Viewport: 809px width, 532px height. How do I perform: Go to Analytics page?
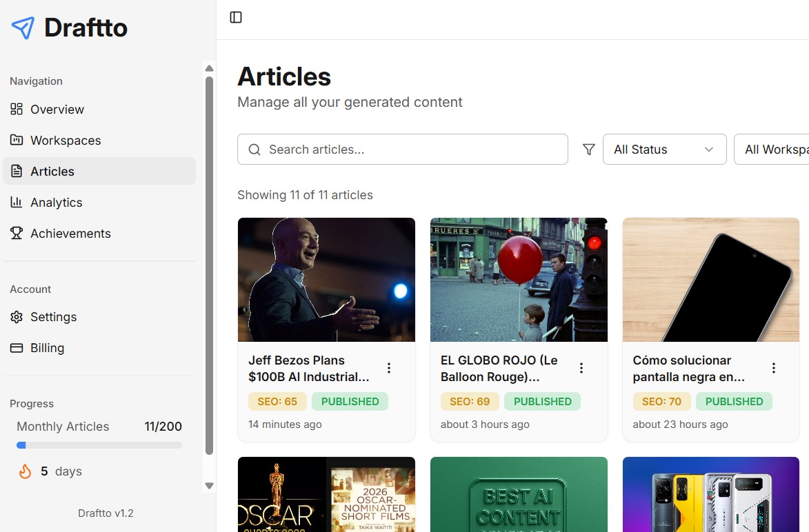pyautogui.click(x=99, y=202)
